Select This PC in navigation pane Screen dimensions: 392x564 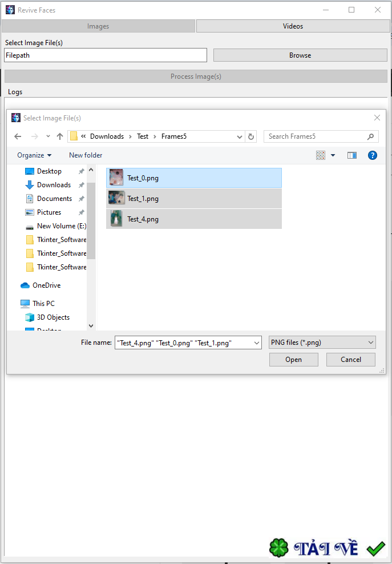pos(43,304)
